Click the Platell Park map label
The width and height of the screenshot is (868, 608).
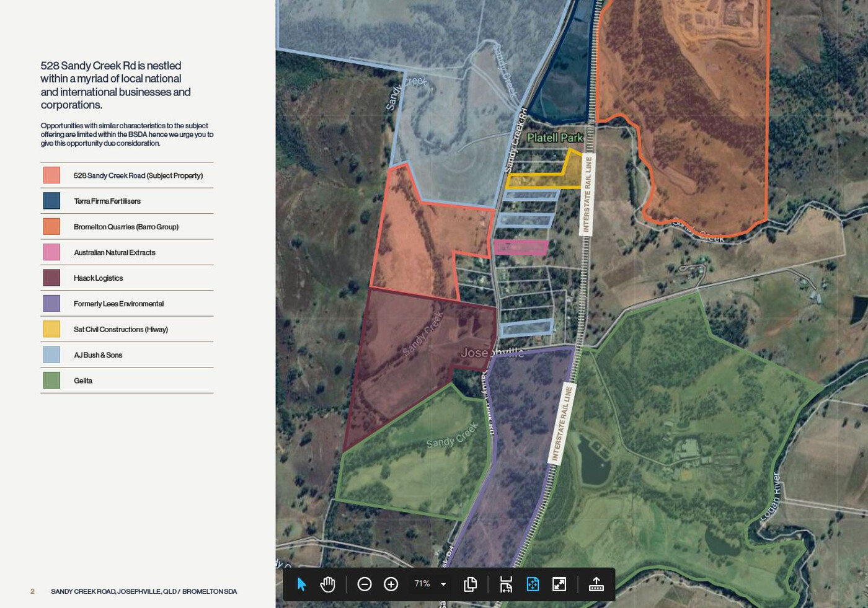click(555, 138)
